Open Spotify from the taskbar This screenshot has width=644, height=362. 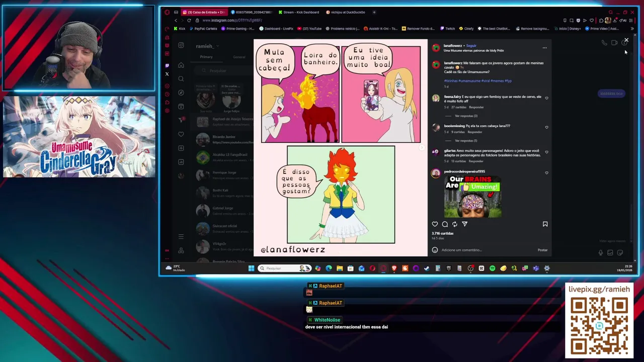[492, 268]
